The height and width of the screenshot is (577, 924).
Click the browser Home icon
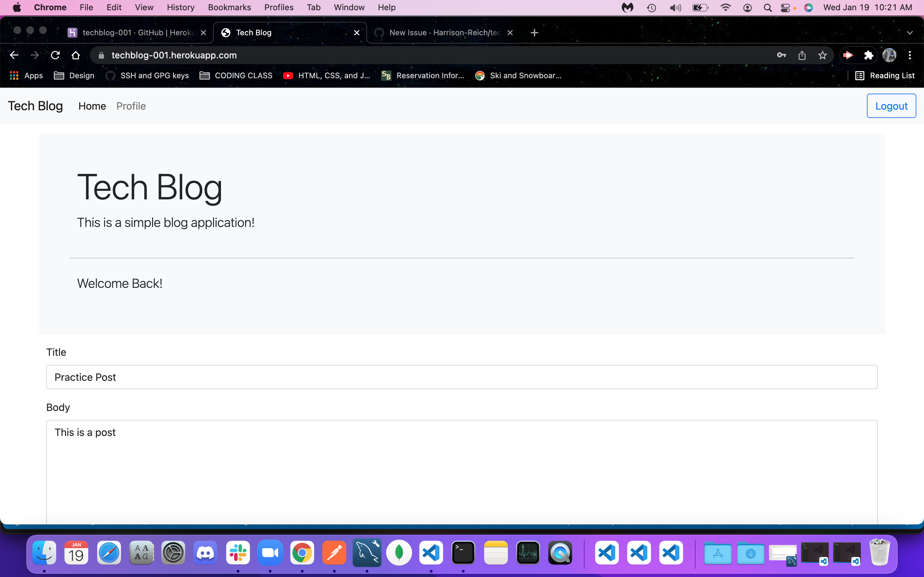(76, 55)
